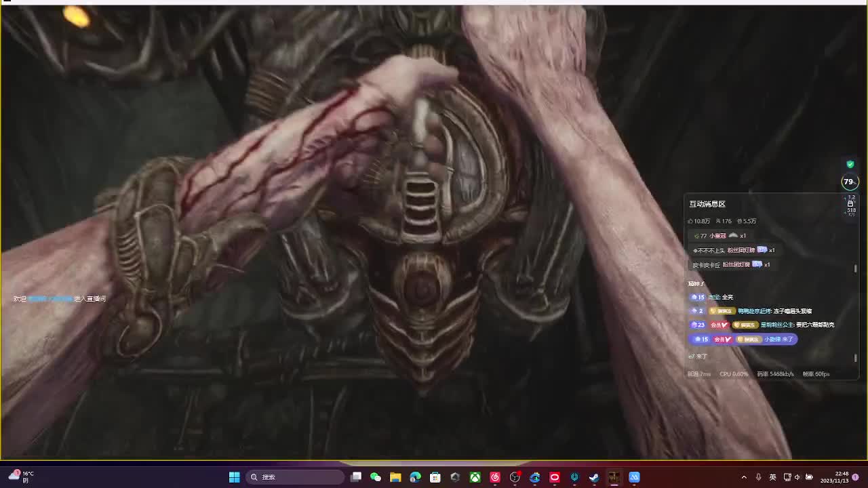
Task: Launch File Explorer from taskbar
Action: [395, 477]
